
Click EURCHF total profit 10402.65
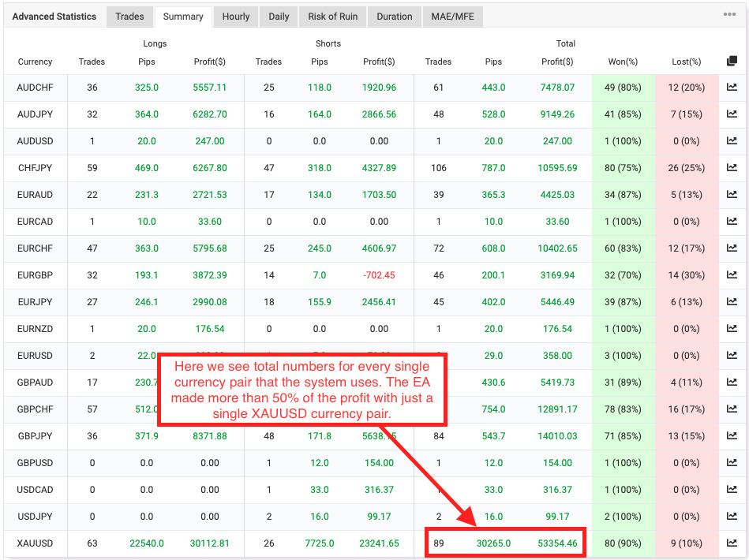[x=557, y=248]
